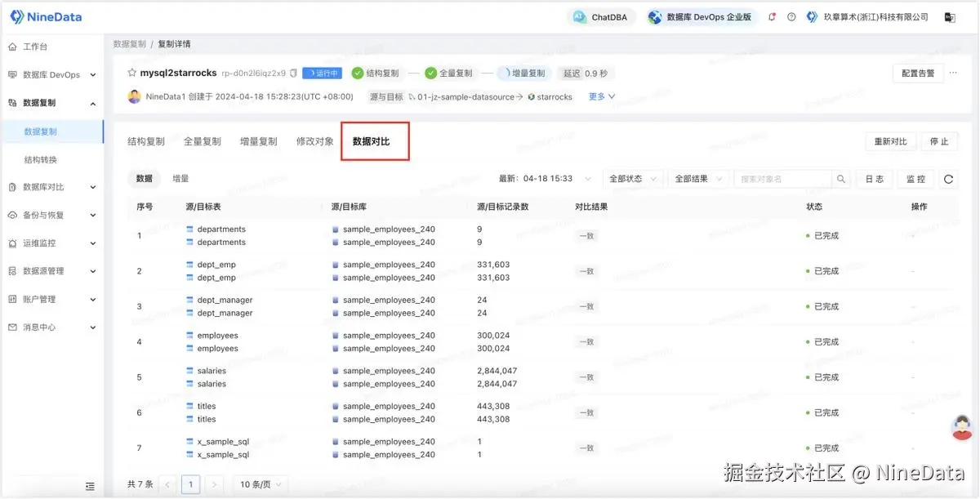Image resolution: width=980 pixels, height=499 pixels.
Task: Open the notification bell icon
Action: 773,16
